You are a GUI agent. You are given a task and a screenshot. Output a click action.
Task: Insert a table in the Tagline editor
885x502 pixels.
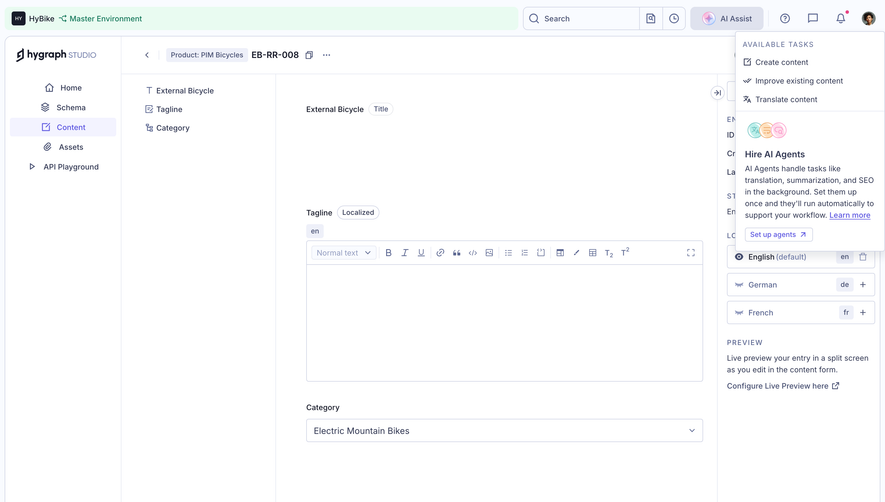pos(593,253)
